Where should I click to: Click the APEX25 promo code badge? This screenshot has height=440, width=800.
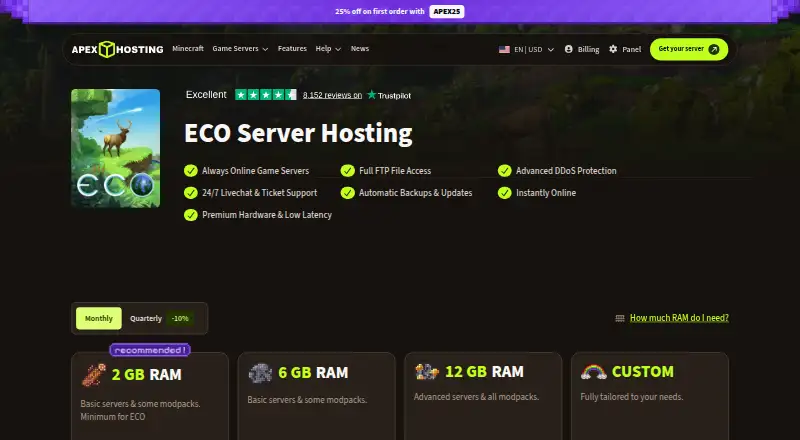point(446,11)
